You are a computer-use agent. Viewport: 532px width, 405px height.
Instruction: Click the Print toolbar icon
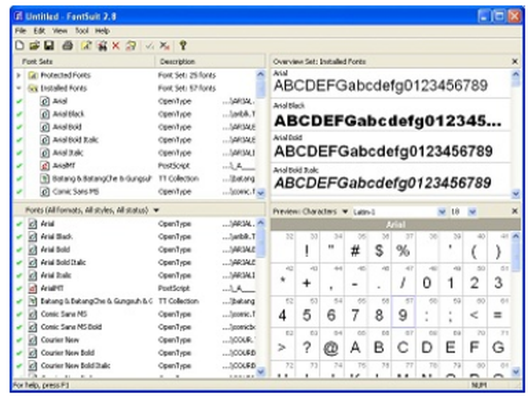(68, 45)
